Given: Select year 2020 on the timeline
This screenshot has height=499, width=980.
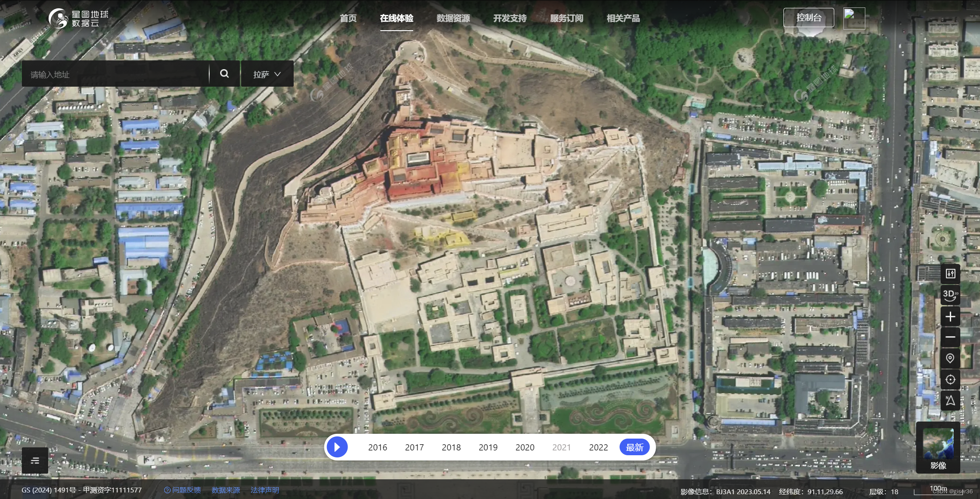Looking at the screenshot, I should 525,447.
